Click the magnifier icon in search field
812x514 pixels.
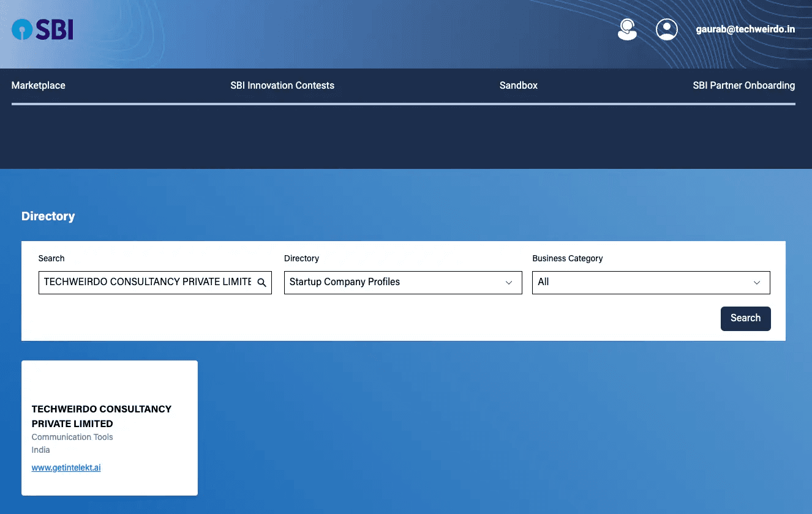261,282
